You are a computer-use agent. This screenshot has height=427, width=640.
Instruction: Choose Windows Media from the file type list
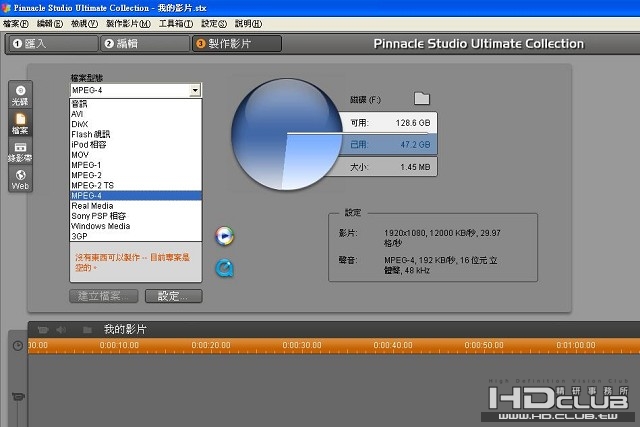136,226
